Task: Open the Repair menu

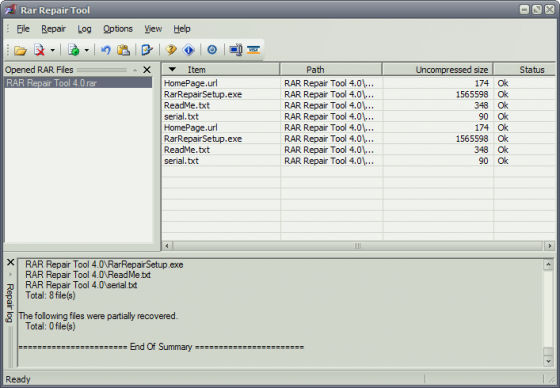Action: pos(54,29)
